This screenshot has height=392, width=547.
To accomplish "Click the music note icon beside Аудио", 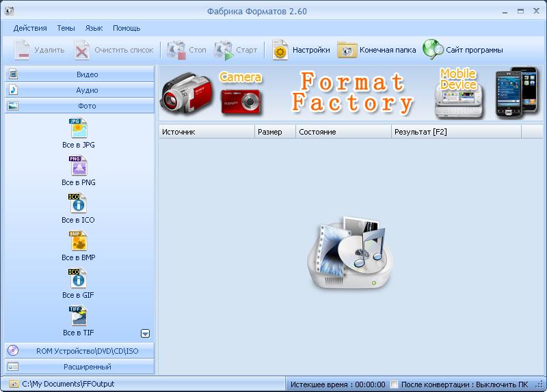I will tap(13, 90).
